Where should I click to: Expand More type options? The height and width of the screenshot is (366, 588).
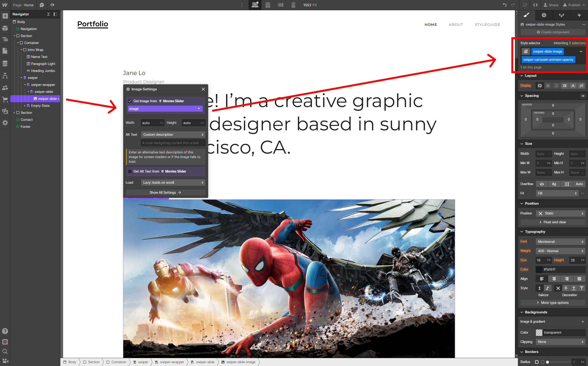pyautogui.click(x=553, y=303)
